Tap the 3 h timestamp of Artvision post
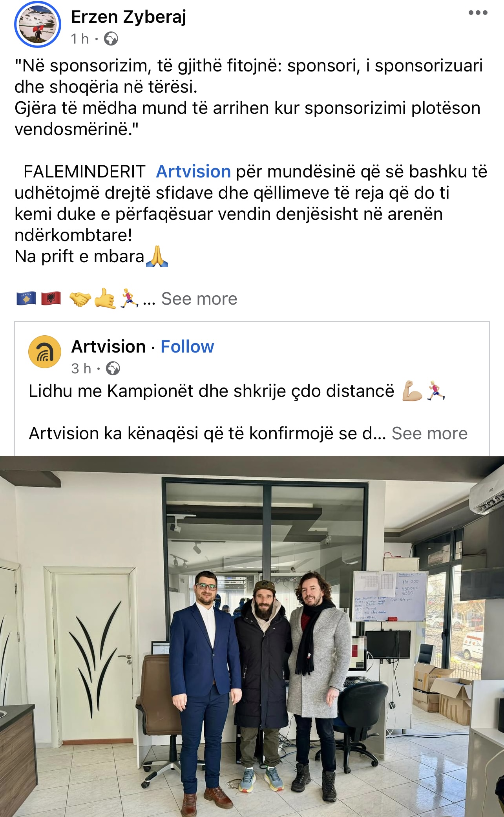This screenshot has height=817, width=504. (x=81, y=369)
